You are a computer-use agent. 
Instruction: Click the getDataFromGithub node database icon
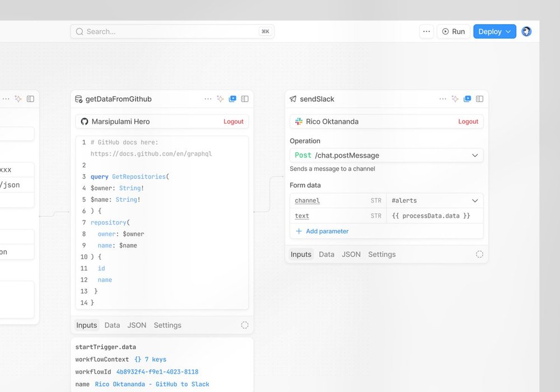[78, 99]
